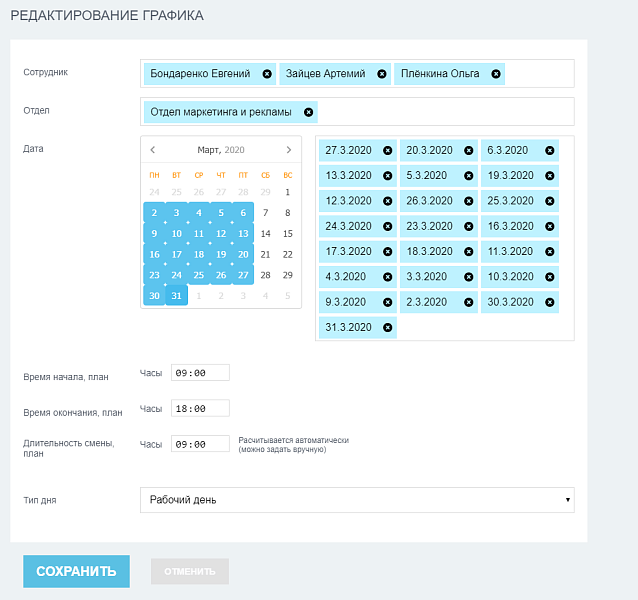This screenshot has height=600, width=638.
Task: Remove the 18.3.2020 date tag
Action: tap(469, 251)
